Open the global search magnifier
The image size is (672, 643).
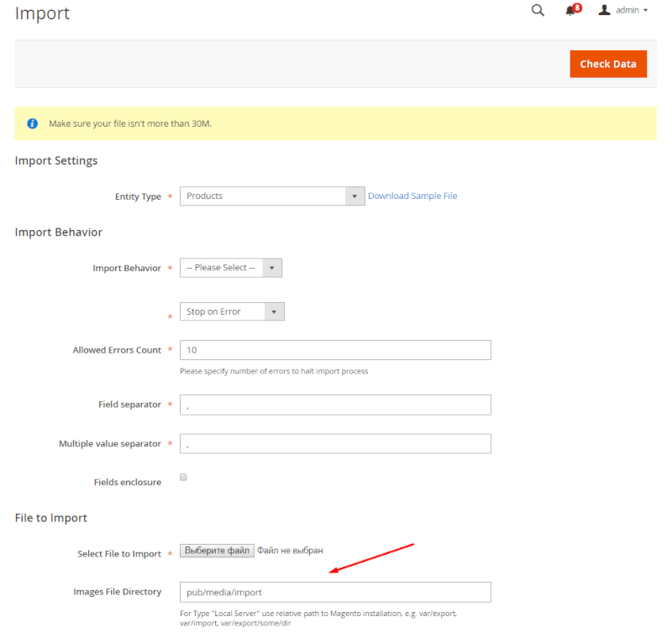(538, 11)
